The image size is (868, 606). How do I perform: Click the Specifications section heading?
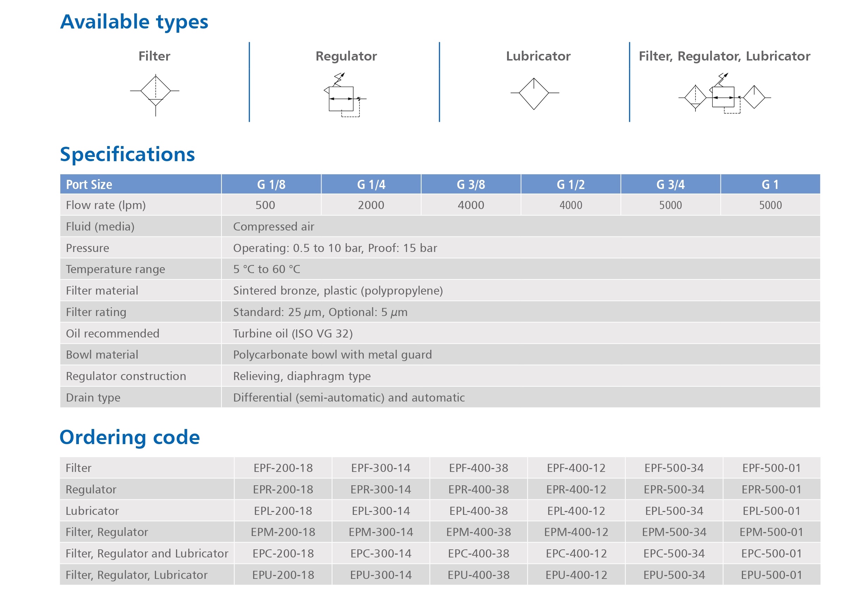(x=127, y=154)
